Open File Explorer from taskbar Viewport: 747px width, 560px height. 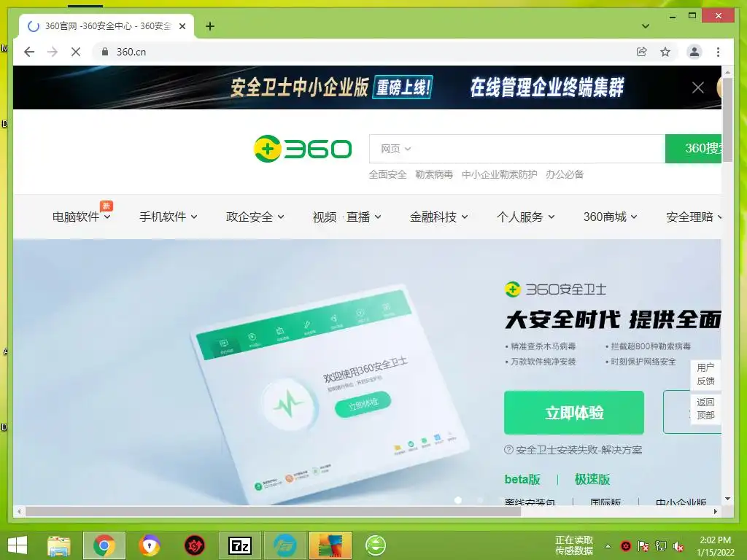click(x=58, y=545)
